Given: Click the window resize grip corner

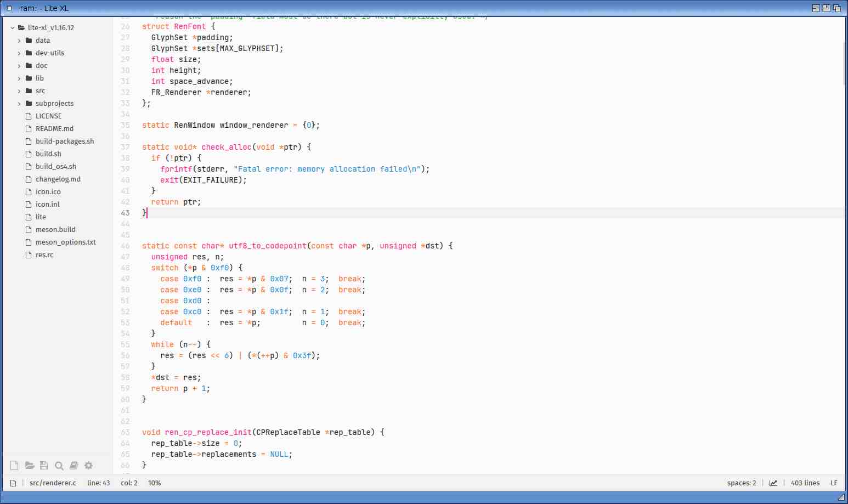Looking at the screenshot, I should click(841, 497).
